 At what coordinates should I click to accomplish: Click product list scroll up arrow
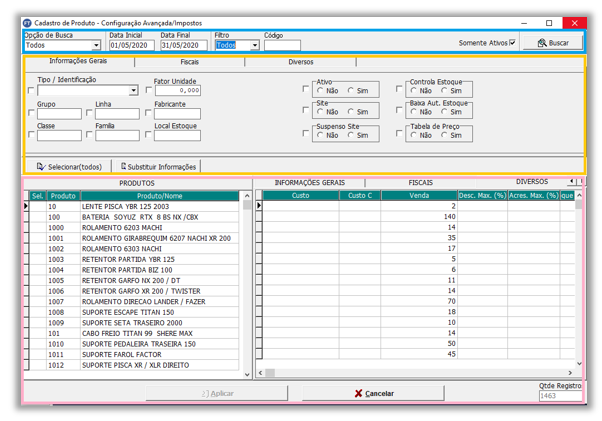point(247,196)
